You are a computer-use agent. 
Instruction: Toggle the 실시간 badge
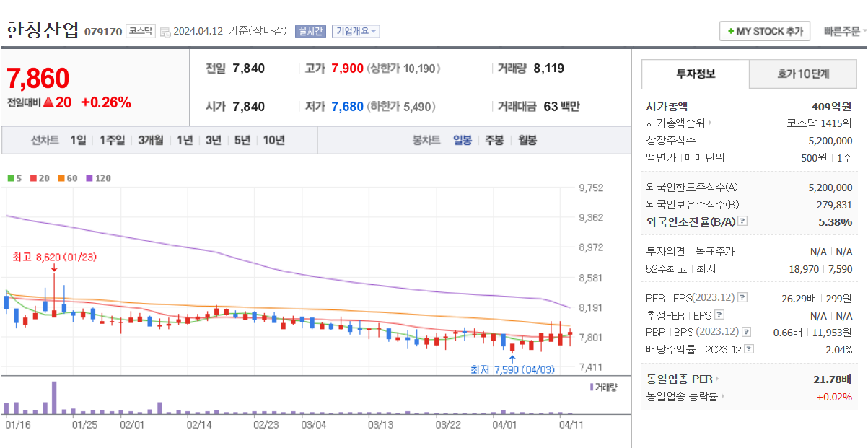311,31
